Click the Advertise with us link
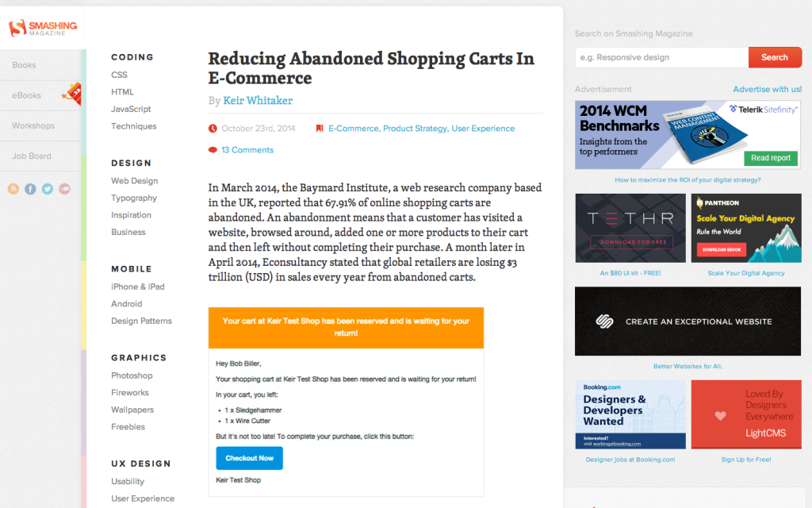Viewport: 812px width, 508px height. [x=767, y=89]
